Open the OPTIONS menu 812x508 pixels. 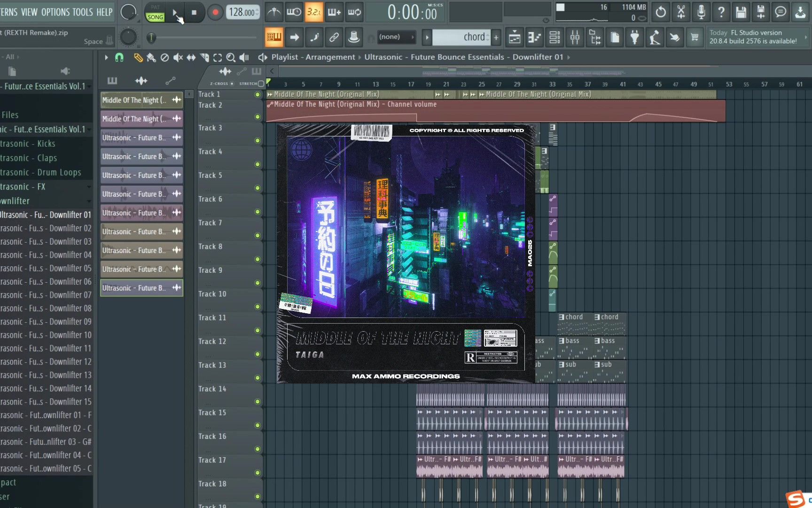[55, 12]
